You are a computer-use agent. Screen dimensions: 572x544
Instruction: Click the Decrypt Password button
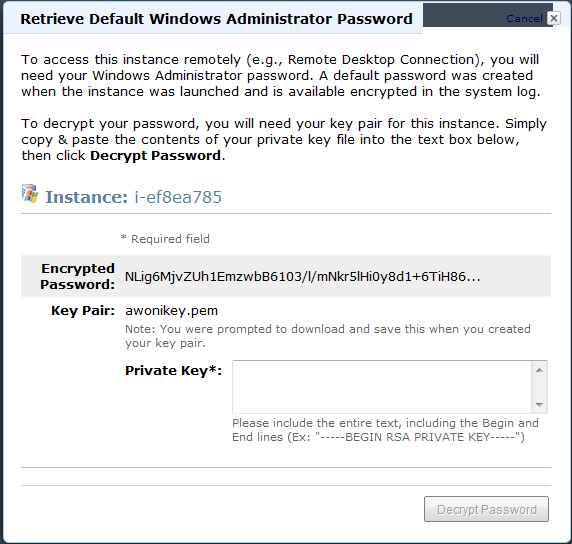click(x=486, y=509)
